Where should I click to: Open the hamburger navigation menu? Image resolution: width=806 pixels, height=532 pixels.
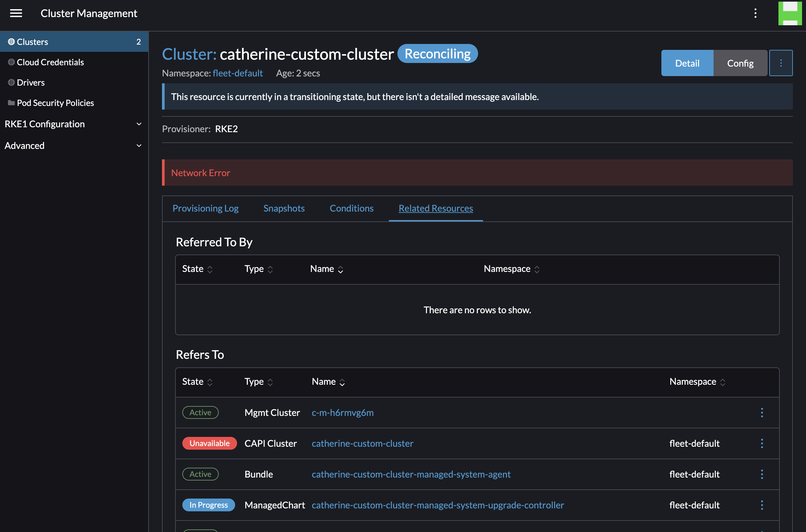click(16, 13)
